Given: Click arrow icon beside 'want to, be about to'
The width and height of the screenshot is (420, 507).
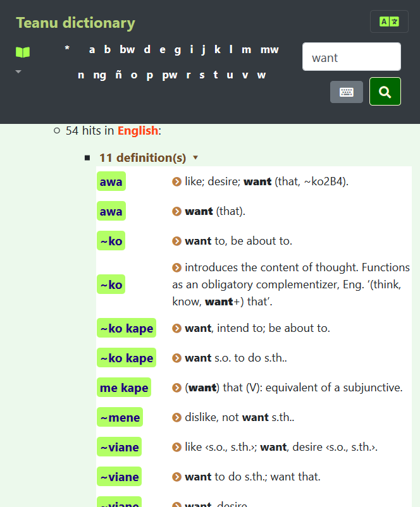Looking at the screenshot, I should 176,241.
